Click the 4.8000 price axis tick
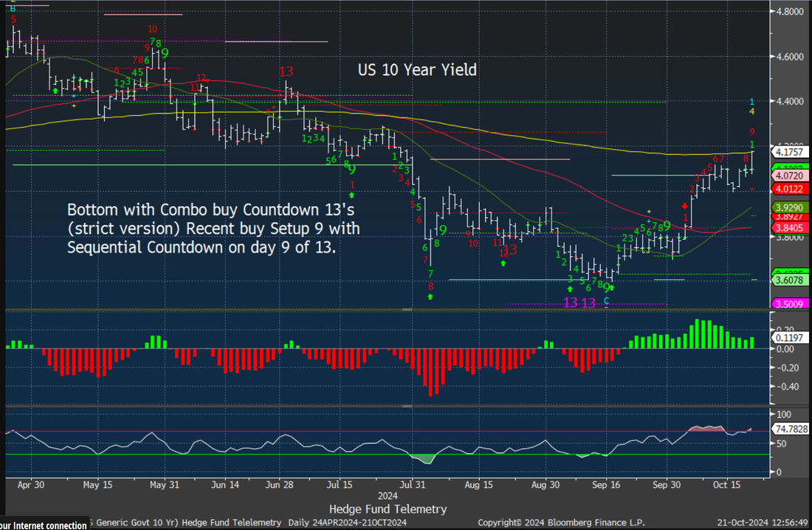 pos(790,11)
